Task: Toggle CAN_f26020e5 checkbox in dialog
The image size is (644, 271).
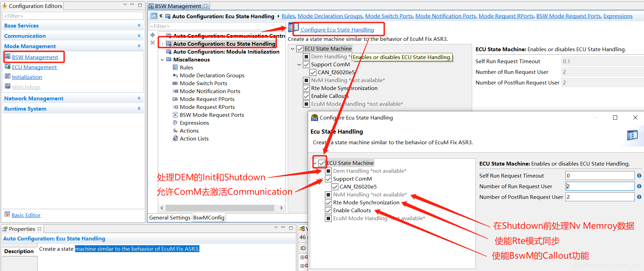Action: [x=335, y=187]
